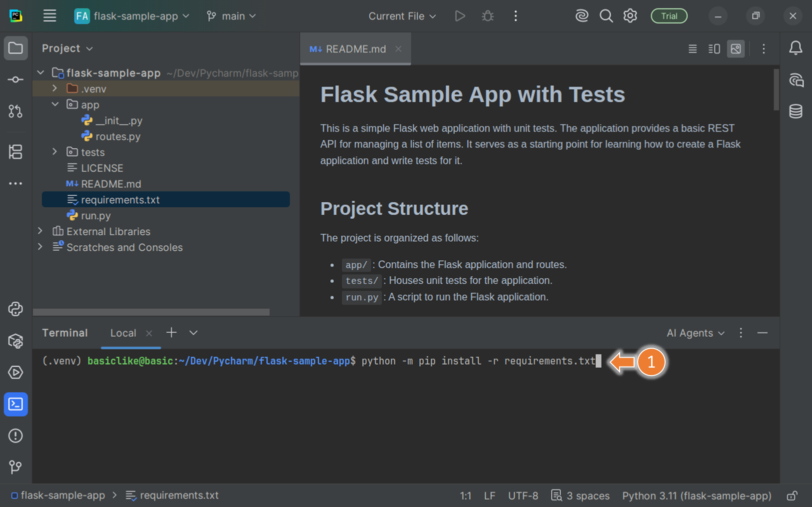This screenshot has width=812, height=507.
Task: Expand the .venv folder
Action: tap(55, 88)
